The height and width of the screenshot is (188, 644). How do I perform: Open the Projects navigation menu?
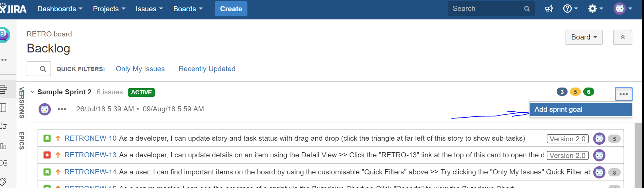tap(109, 9)
